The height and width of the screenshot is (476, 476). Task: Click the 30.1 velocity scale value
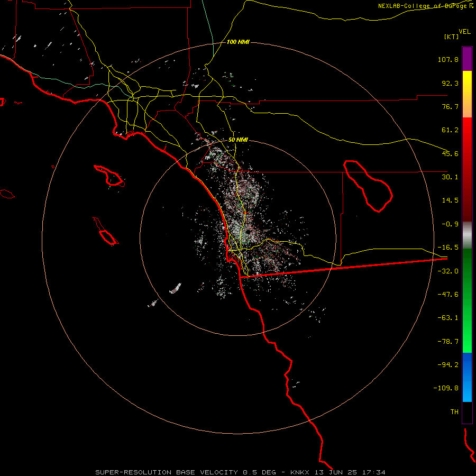click(450, 177)
